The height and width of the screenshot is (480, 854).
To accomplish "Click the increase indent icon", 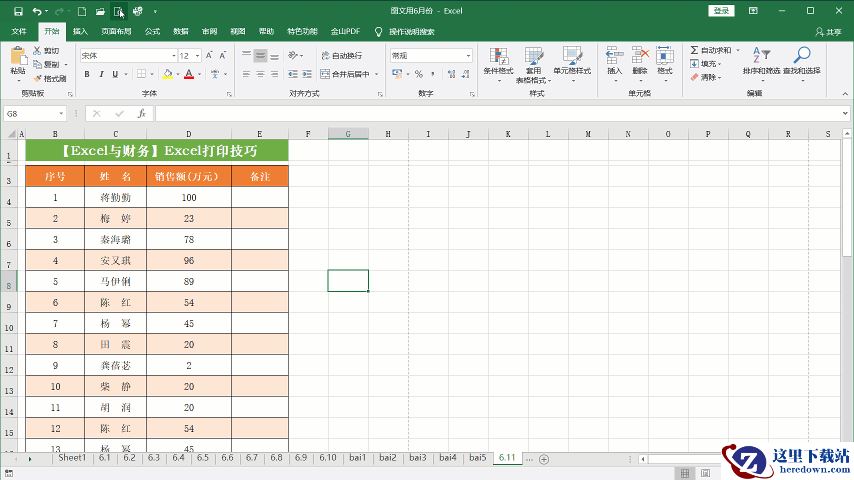I will click(307, 74).
